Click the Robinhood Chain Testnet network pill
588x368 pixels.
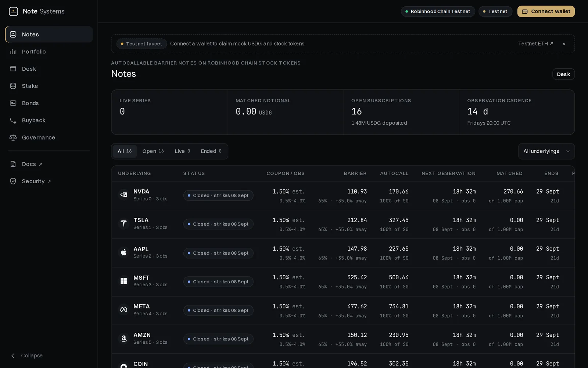[x=438, y=11]
